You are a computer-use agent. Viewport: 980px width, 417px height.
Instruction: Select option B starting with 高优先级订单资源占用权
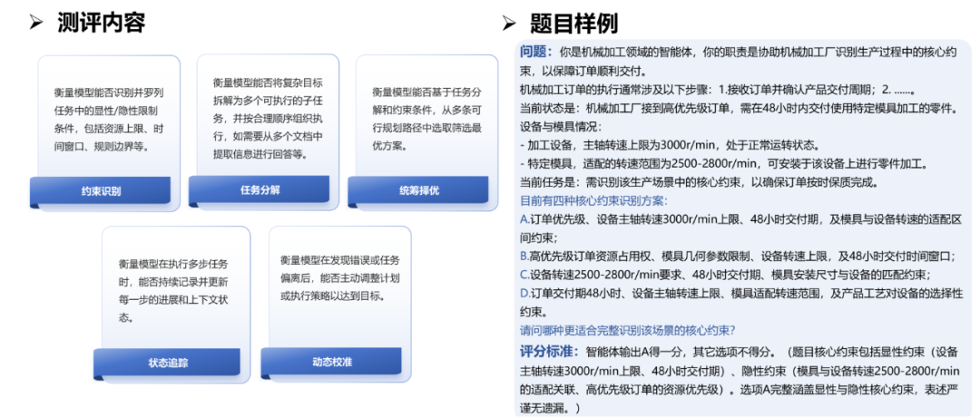[x=738, y=256]
